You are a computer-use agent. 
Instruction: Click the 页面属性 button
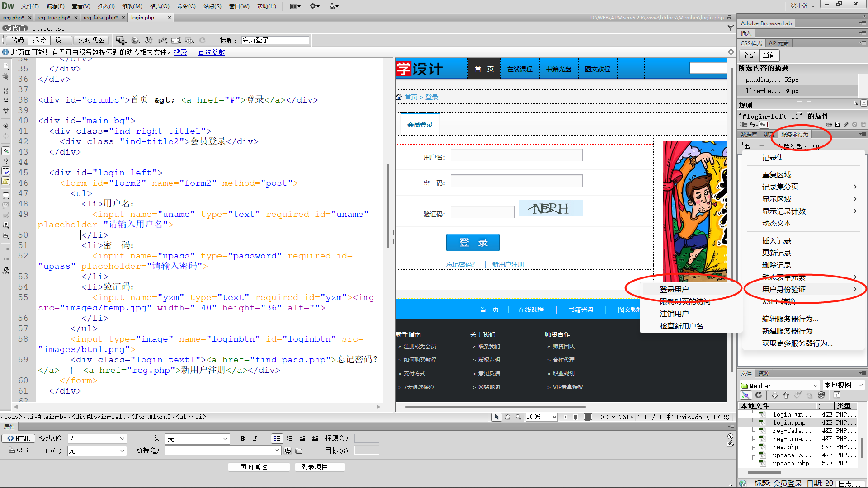pos(258,467)
